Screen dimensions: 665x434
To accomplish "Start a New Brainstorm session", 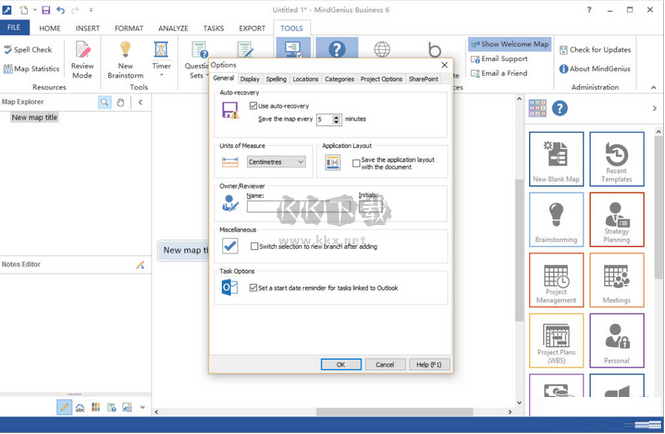I will [125, 56].
